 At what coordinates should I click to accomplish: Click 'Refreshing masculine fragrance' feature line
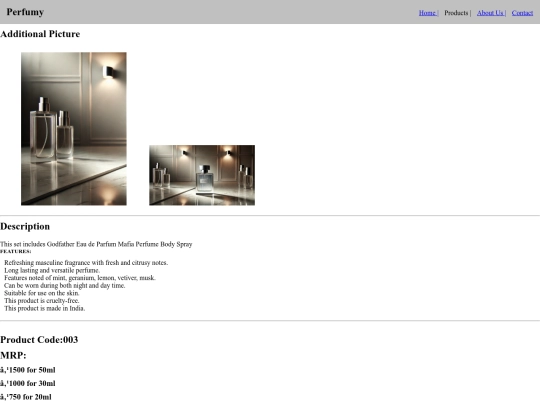click(86, 263)
